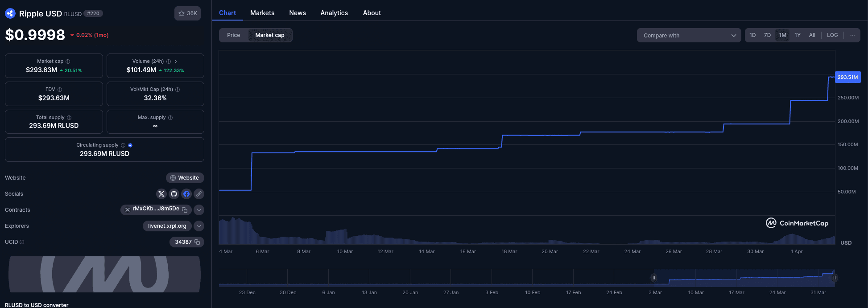868x308 pixels.
Task: Show Circulating supply info icon
Action: tap(123, 145)
